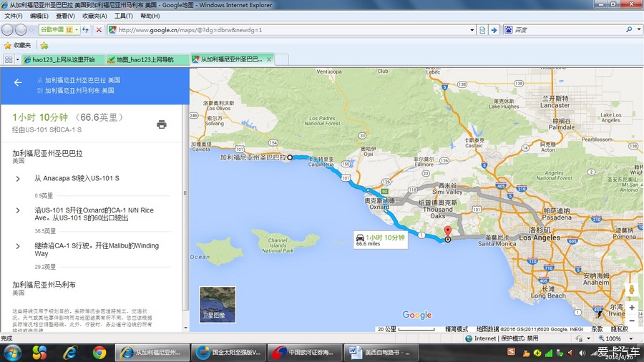Screen dimensions: 644x362
Task: Expand the 沿US-101 S开往Oxnard step
Action: 94,214
